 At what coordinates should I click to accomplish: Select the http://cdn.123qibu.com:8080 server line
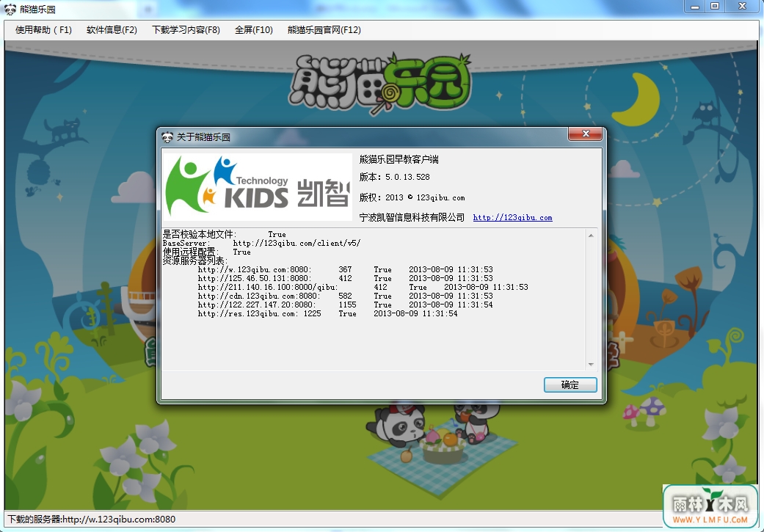346,296
